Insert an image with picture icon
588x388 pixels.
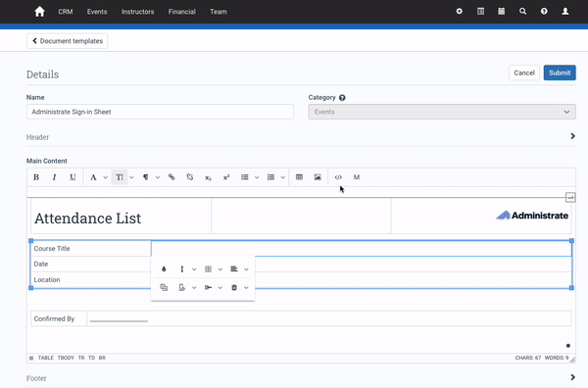pos(318,177)
